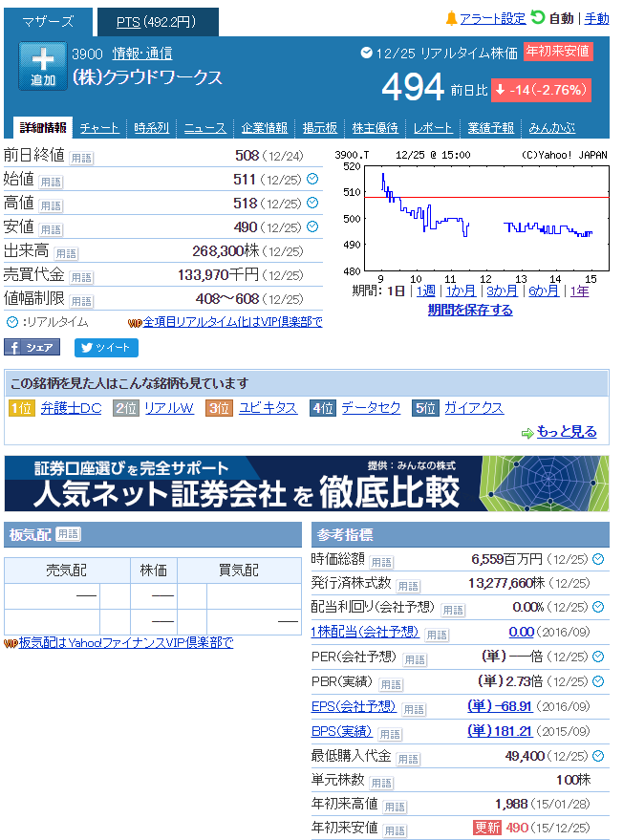Click the 用語 badge beside 板気配 header
Image resolution: width=623 pixels, height=840 pixels.
tap(68, 534)
